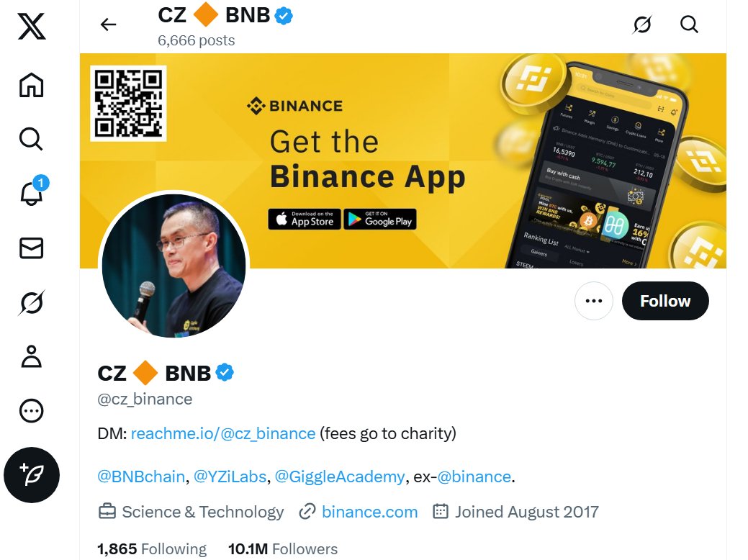The image size is (748, 560).
Task: Follow CZ BNB account
Action: (665, 301)
